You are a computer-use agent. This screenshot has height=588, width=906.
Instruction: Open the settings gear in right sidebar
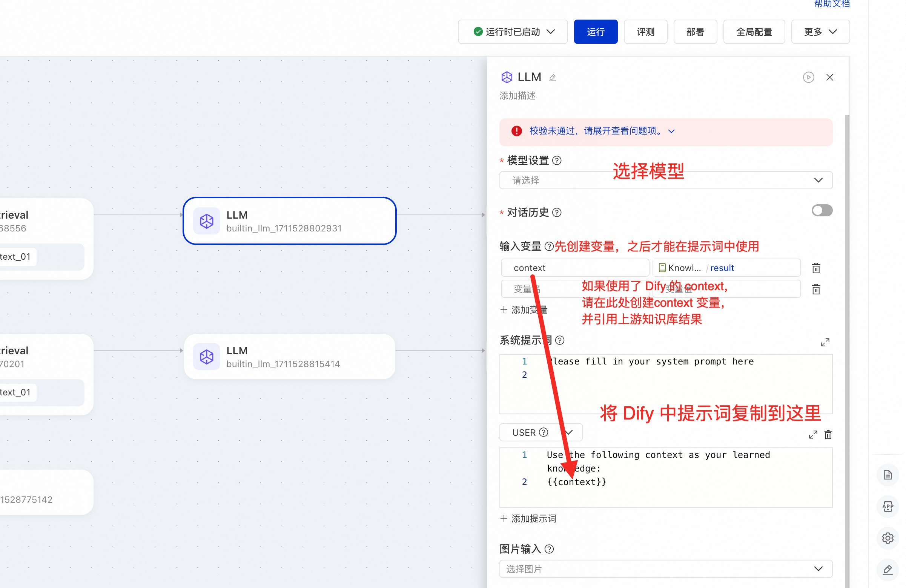pos(888,538)
